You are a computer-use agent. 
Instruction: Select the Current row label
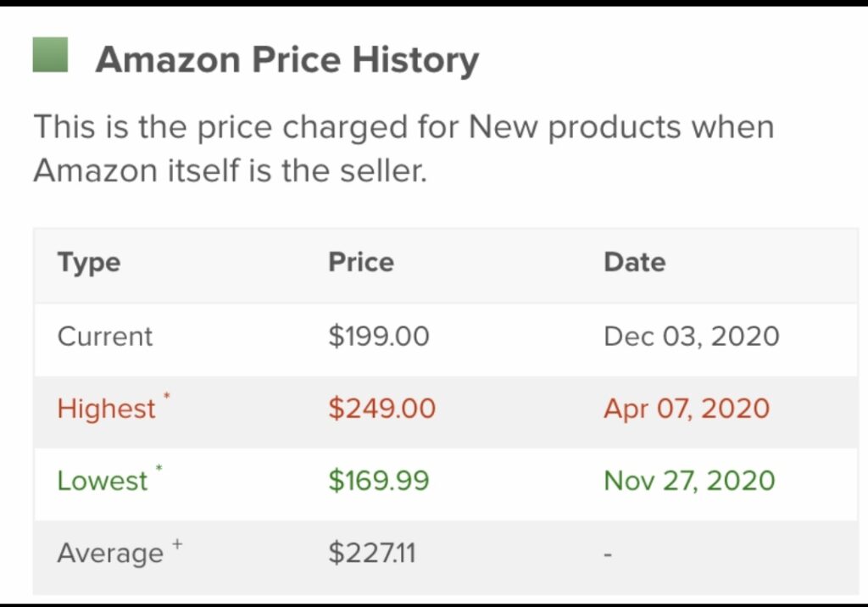tap(104, 337)
